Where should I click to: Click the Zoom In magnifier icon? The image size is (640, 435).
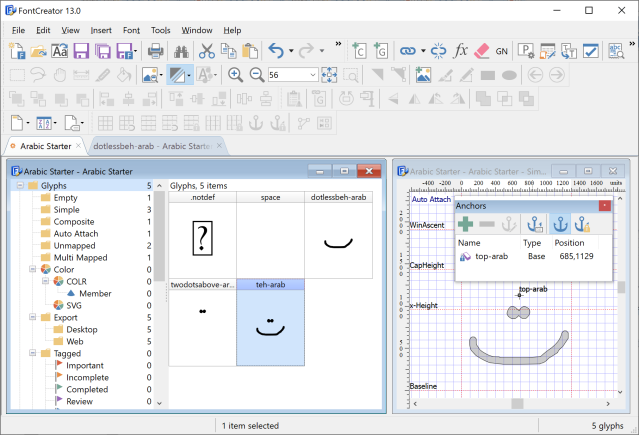pos(236,75)
